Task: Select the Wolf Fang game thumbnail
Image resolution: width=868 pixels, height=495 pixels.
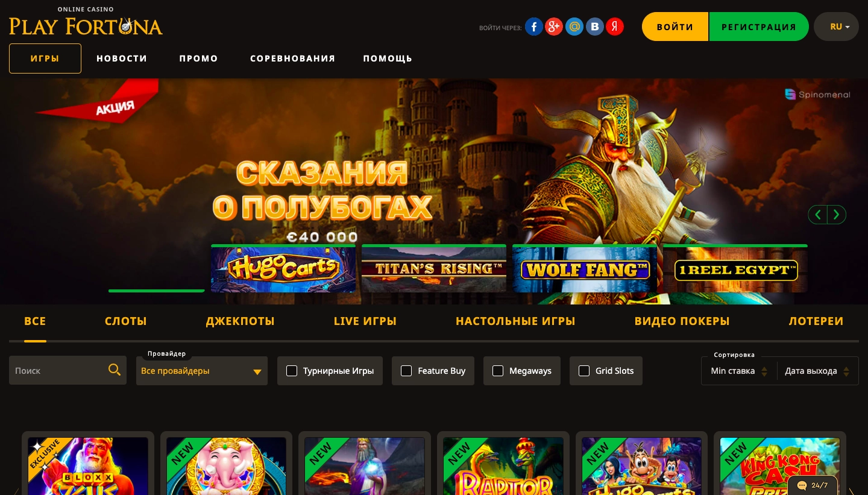Action: pos(585,268)
